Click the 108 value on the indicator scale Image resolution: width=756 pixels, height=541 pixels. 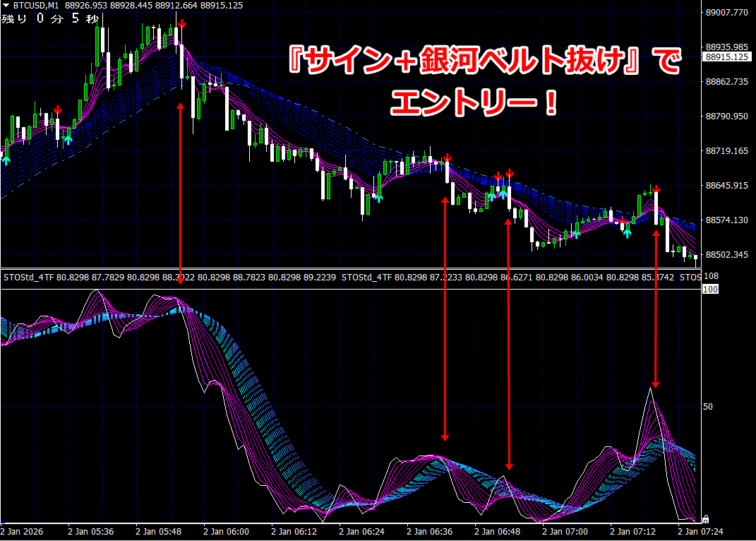[711, 276]
